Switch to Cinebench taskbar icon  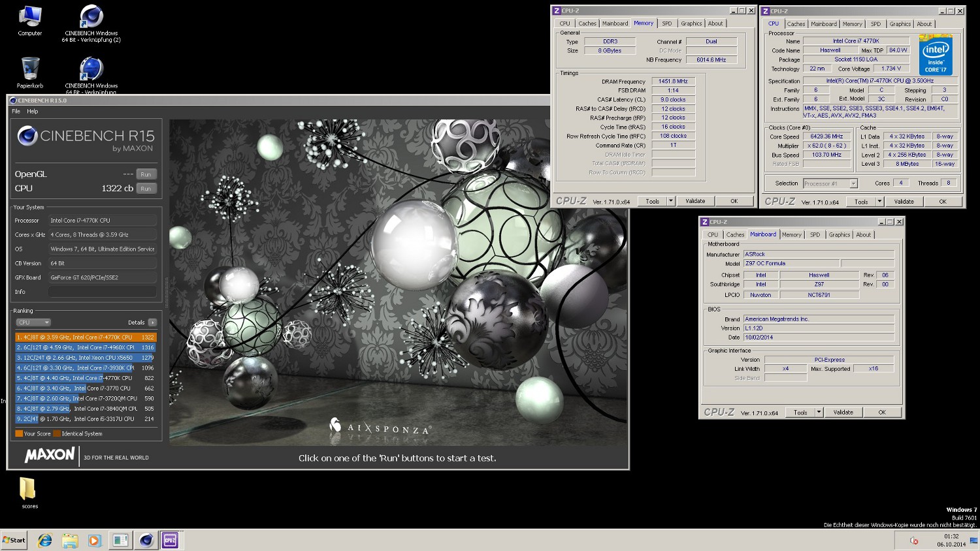point(146,541)
